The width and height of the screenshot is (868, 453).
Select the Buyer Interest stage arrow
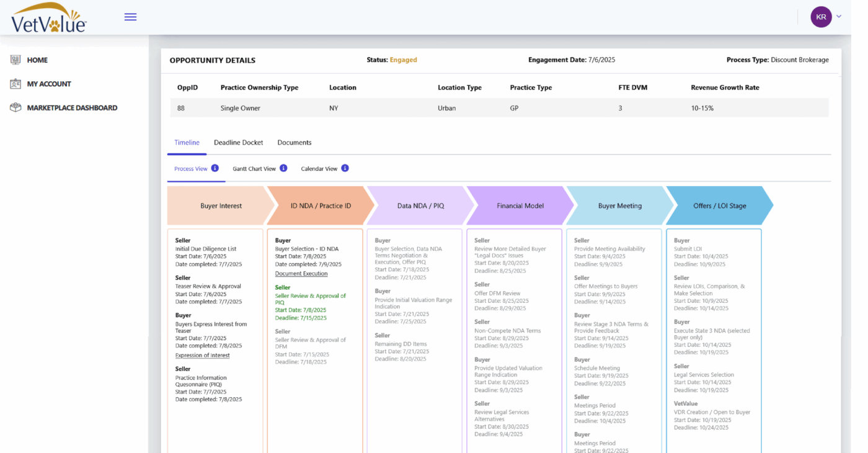click(x=221, y=206)
